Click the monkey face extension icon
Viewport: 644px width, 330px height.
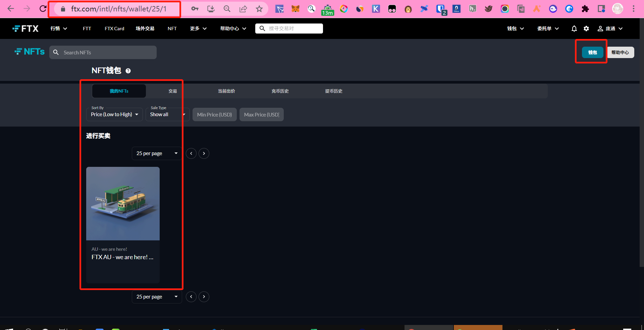coord(408,9)
